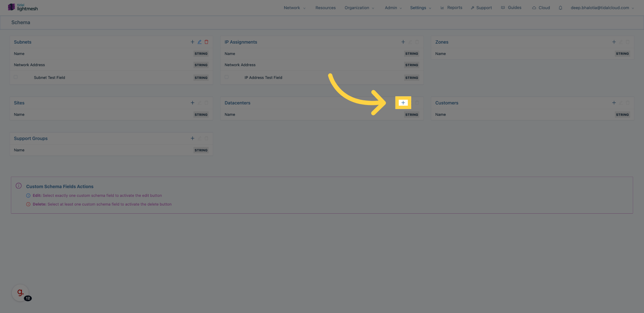Check the IP Address Test Field checkbox

[227, 77]
